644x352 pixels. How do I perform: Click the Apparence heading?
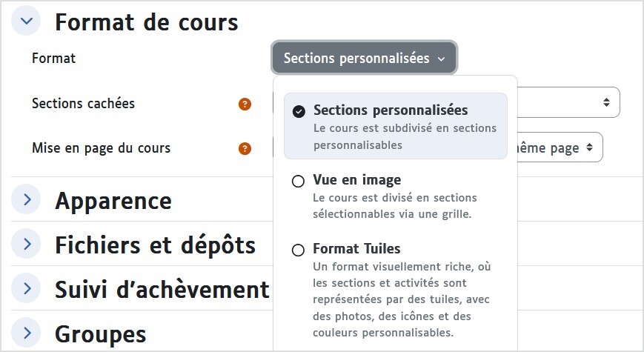pyautogui.click(x=113, y=201)
